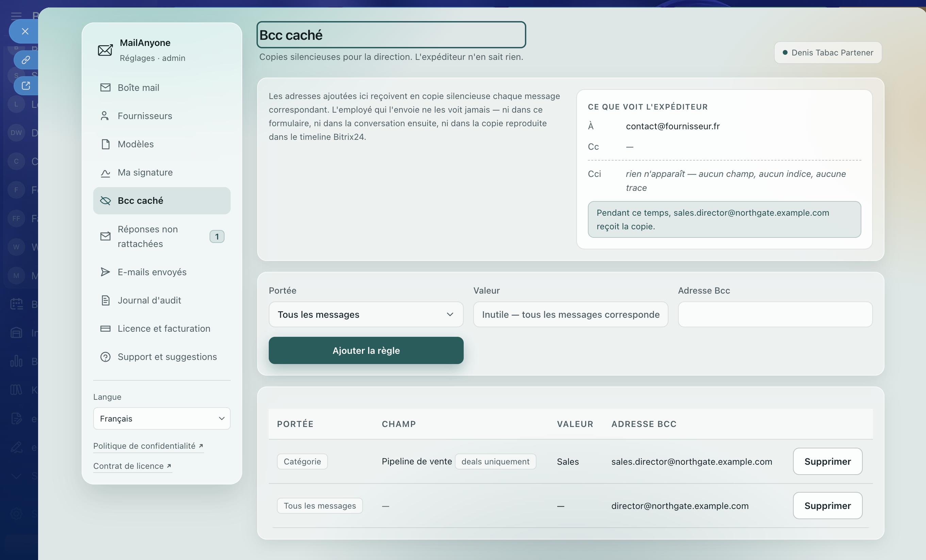Open the Journal d'audit section
926x560 pixels.
click(162, 300)
